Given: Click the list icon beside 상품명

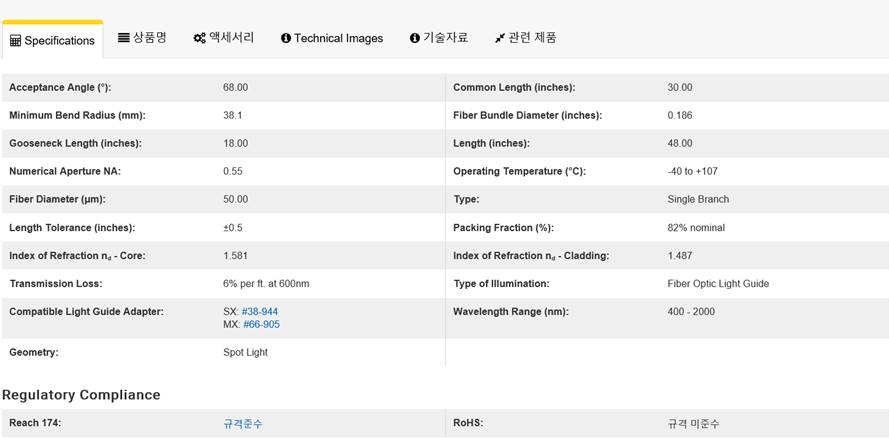Looking at the screenshot, I should tap(124, 38).
